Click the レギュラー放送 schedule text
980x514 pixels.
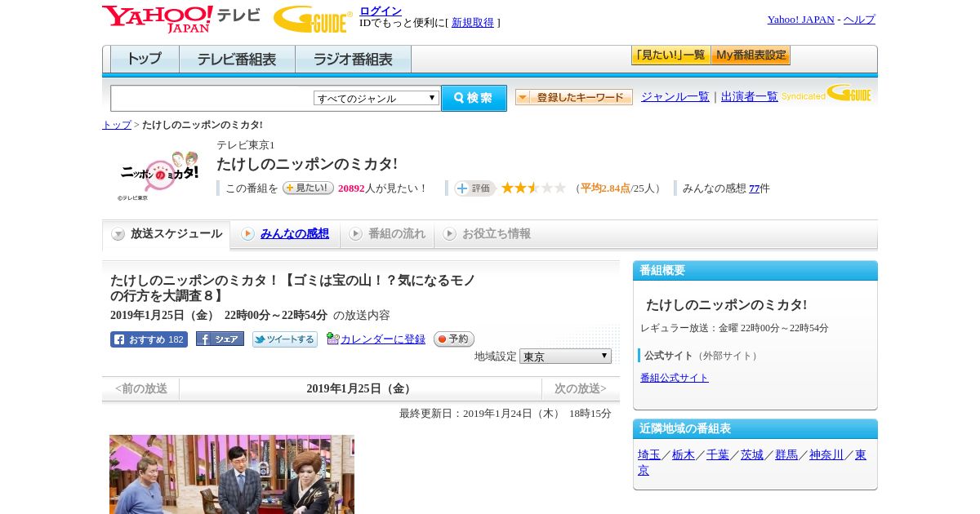[x=734, y=328]
